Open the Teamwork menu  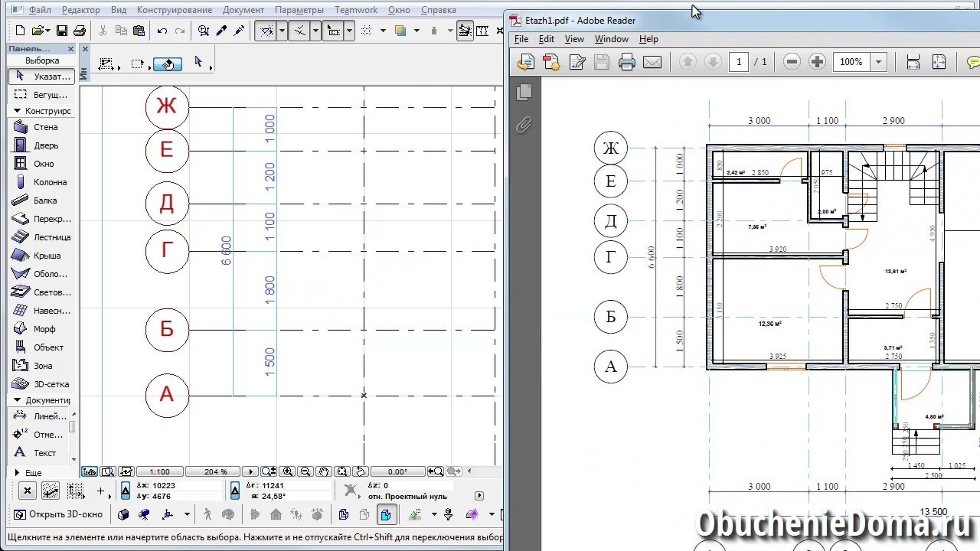356,10
